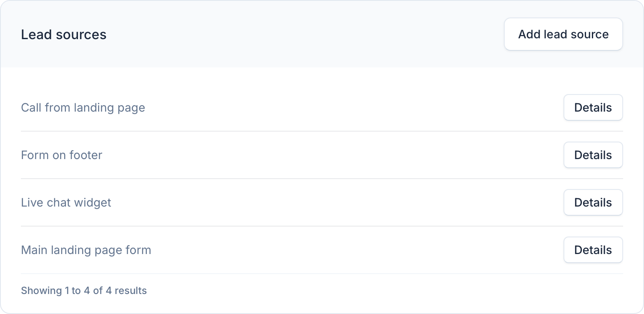The height and width of the screenshot is (314, 644).
Task: Select the Live chat widget label
Action: tap(66, 202)
